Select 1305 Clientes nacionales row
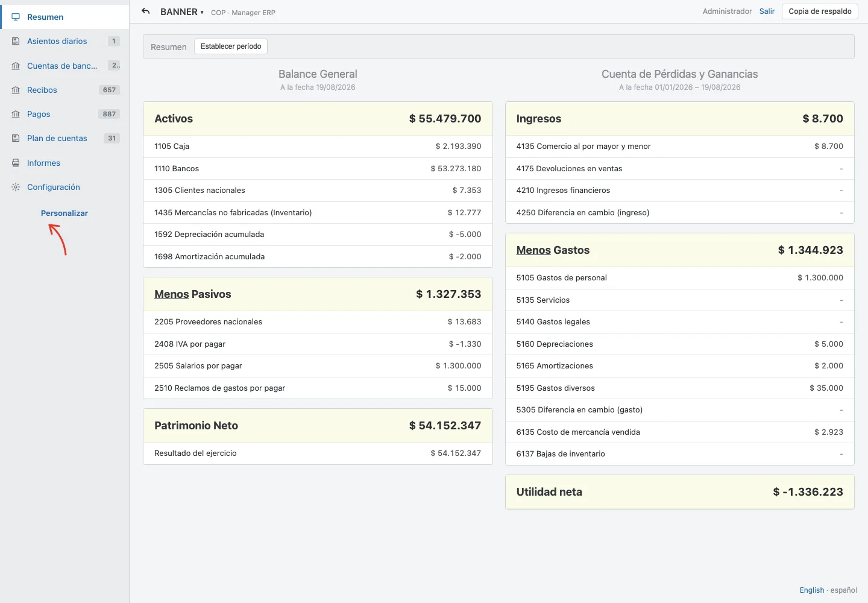This screenshot has height=603, width=868. click(x=318, y=191)
